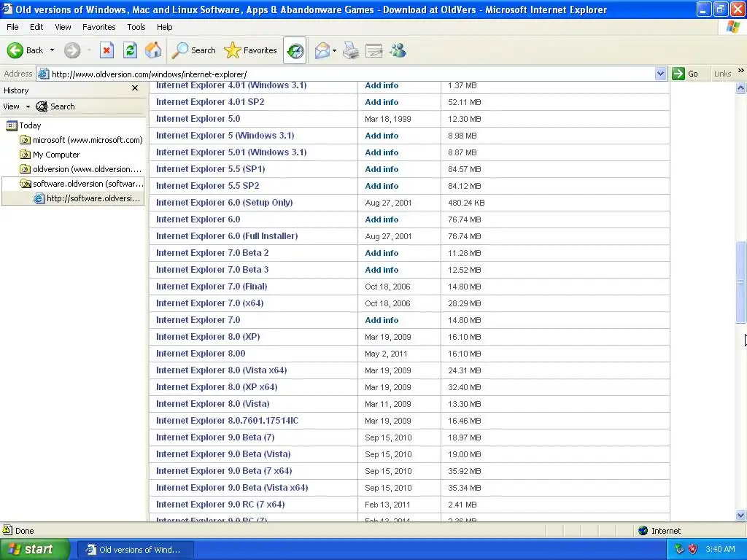Click Add info for Internet Explorer 7.0 Beta 3
Screen dimensions: 747x560
click(x=382, y=270)
